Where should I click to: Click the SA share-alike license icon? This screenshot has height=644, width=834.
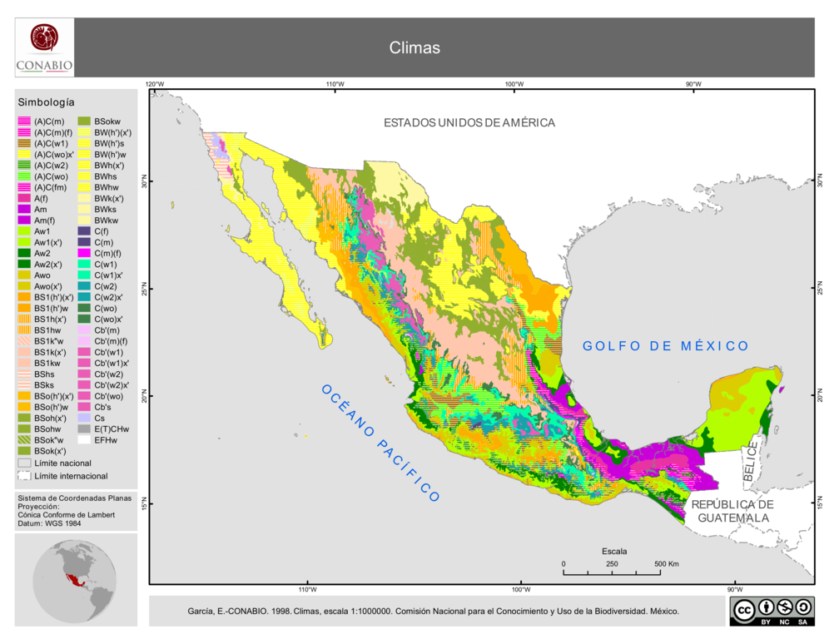[802, 607]
